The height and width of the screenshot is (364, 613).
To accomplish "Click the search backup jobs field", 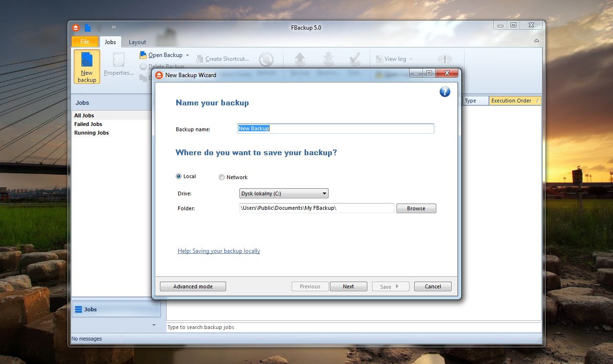I will (354, 327).
